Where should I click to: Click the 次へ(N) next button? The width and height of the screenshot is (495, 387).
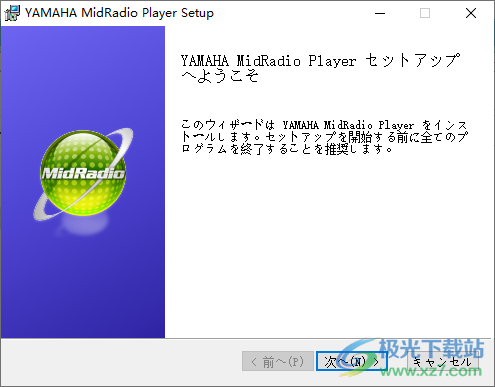(351, 361)
